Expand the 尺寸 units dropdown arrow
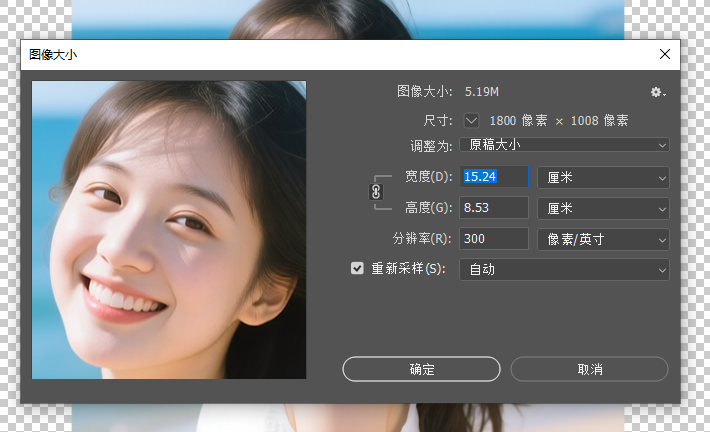 (471, 120)
